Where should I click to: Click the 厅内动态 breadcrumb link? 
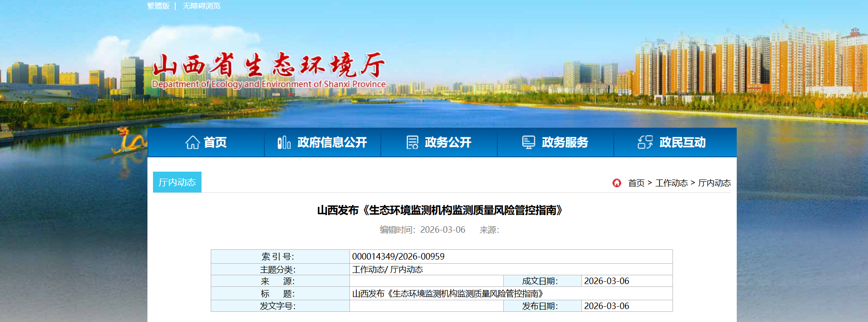click(714, 183)
